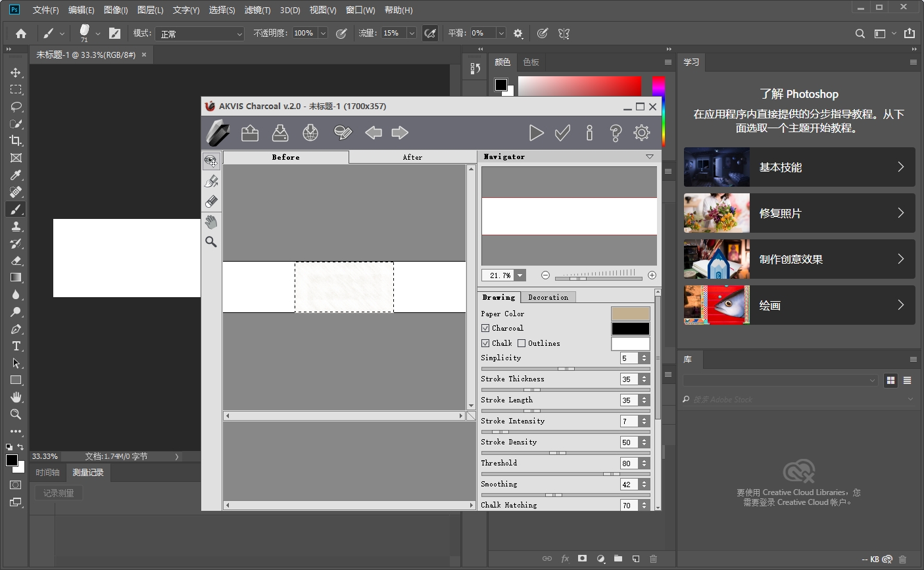This screenshot has width=924, height=570.
Task: Select the Move tool in Photoshop toolbar
Action: 16,72
